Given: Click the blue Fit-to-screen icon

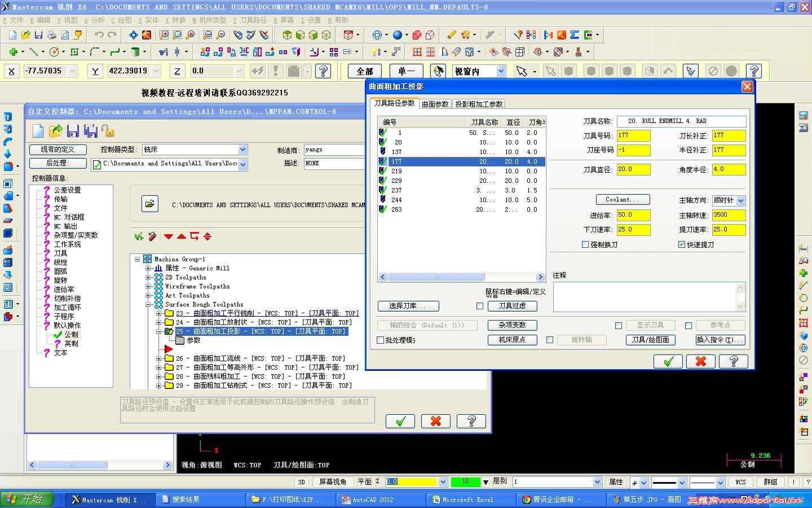Looking at the screenshot, I should [133, 35].
